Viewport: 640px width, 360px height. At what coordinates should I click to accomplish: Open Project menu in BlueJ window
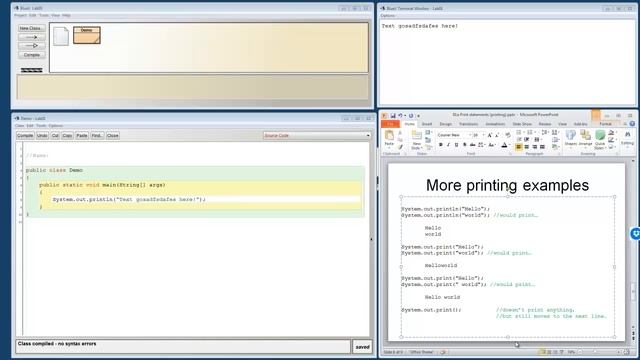20,15
